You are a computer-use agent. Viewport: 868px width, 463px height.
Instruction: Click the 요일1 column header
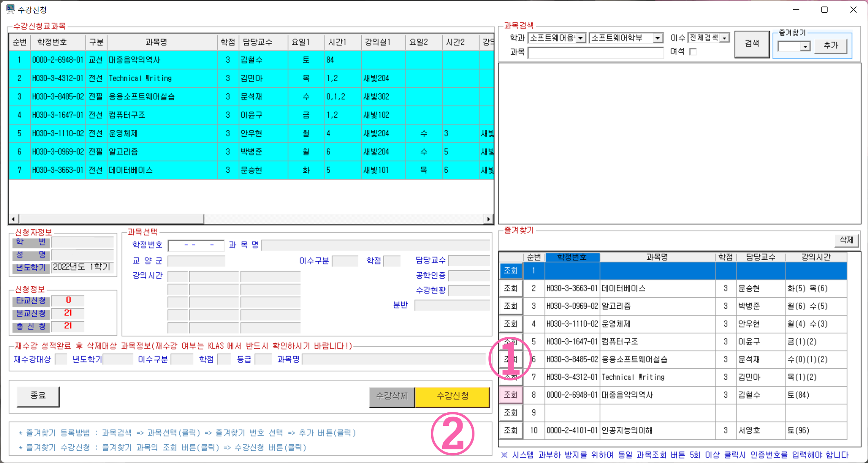point(306,42)
